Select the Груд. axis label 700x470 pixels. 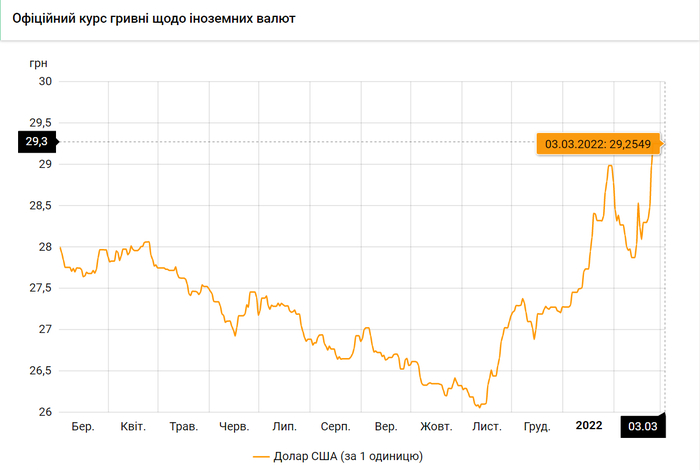(537, 427)
